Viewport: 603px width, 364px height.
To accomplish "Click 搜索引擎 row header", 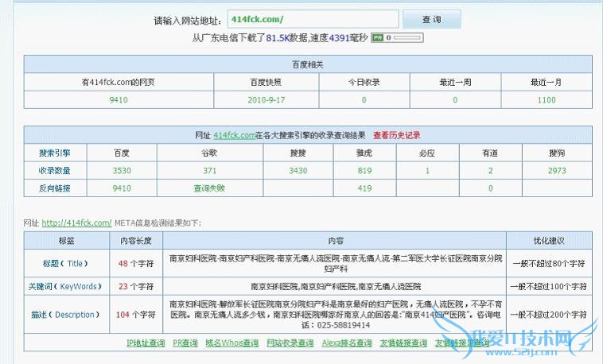I will click(55, 153).
